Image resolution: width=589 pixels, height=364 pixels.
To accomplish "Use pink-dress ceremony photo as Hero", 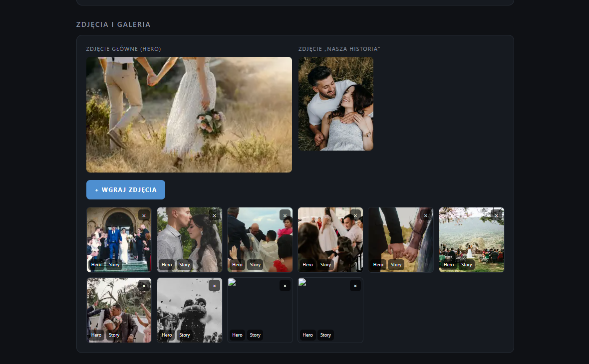I will [238, 265].
